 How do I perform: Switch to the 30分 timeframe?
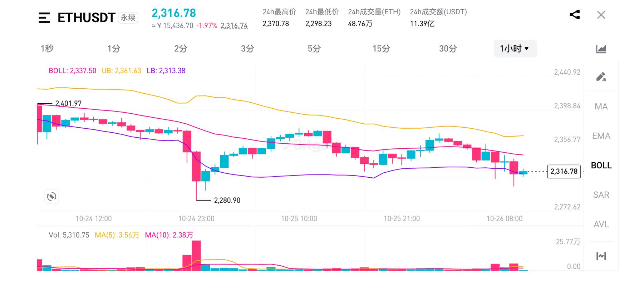448,48
